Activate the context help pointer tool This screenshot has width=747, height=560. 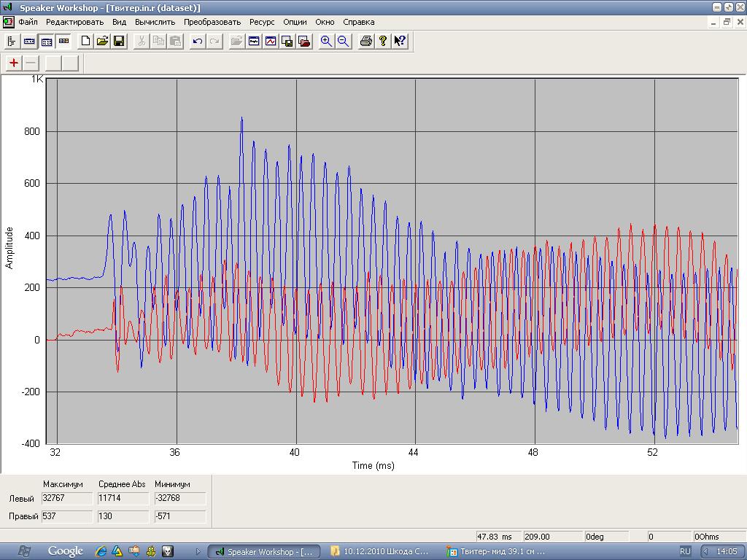click(399, 42)
